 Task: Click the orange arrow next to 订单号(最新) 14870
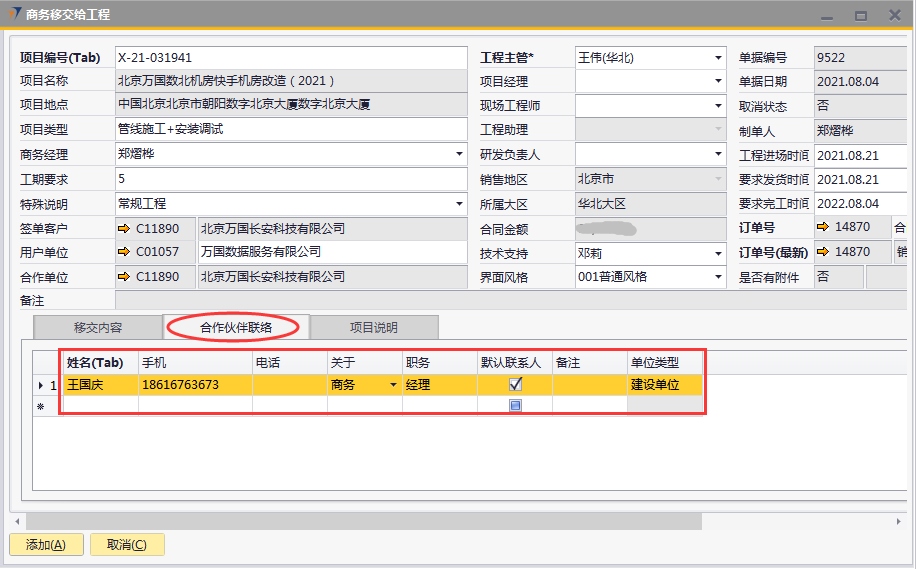(822, 252)
